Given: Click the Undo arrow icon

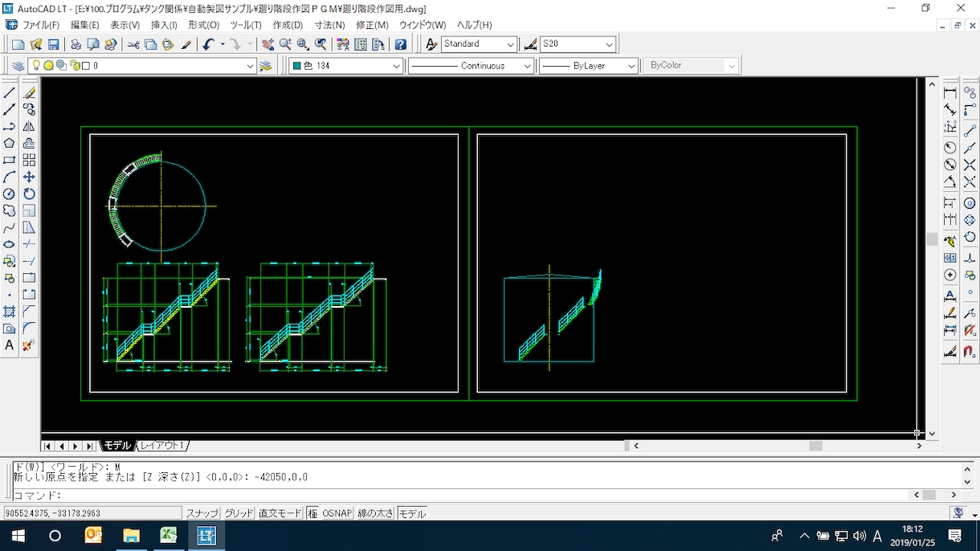Looking at the screenshot, I should (x=209, y=44).
